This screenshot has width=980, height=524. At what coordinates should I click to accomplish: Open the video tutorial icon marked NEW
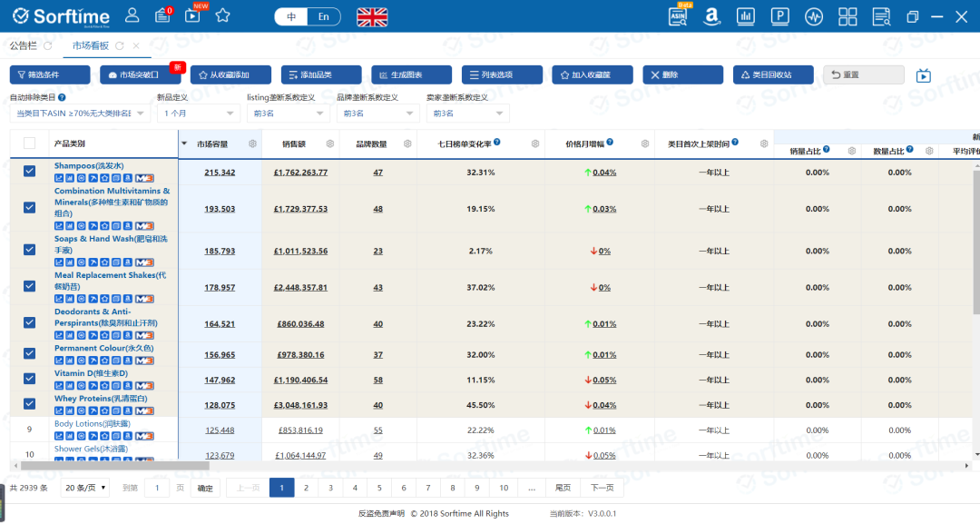(x=193, y=15)
